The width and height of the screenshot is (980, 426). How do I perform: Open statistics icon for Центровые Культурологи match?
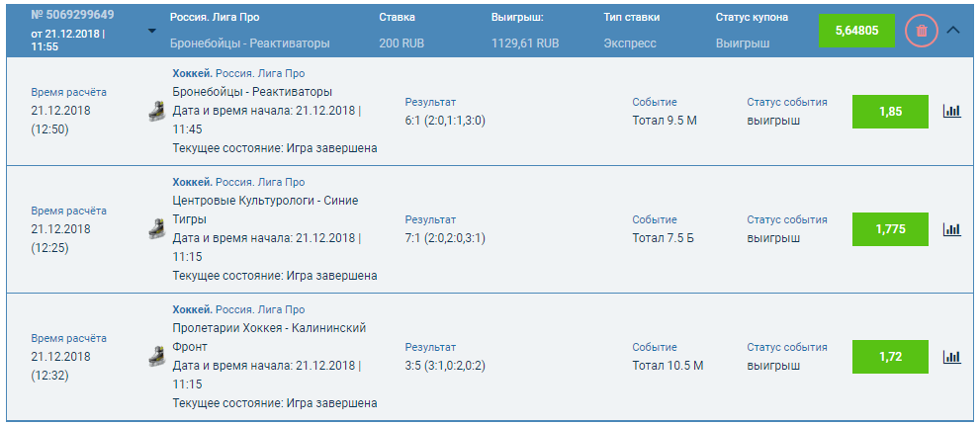(x=951, y=229)
